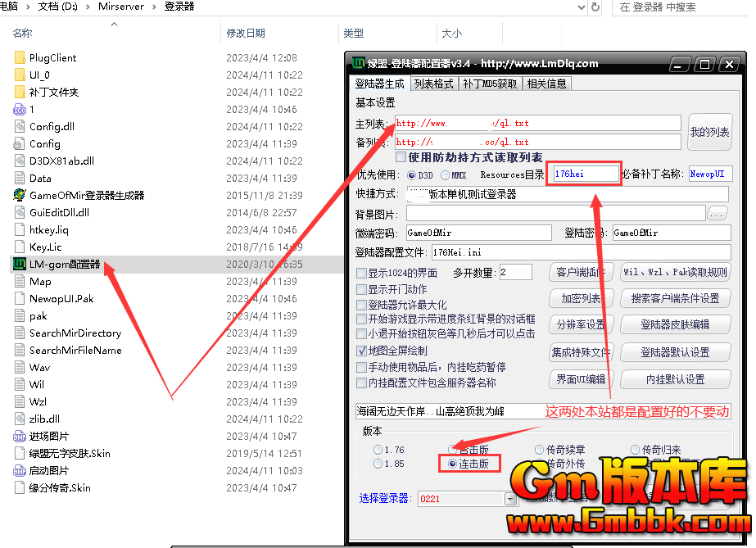Click the 补丁文件夹 folder icon
Viewport: 756px width, 548px height.
(x=20, y=92)
